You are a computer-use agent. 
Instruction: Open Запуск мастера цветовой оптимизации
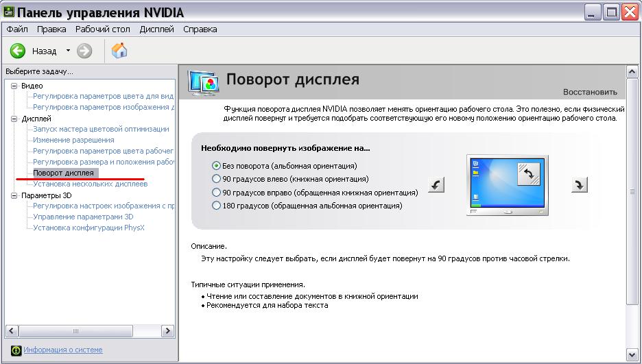click(x=101, y=129)
